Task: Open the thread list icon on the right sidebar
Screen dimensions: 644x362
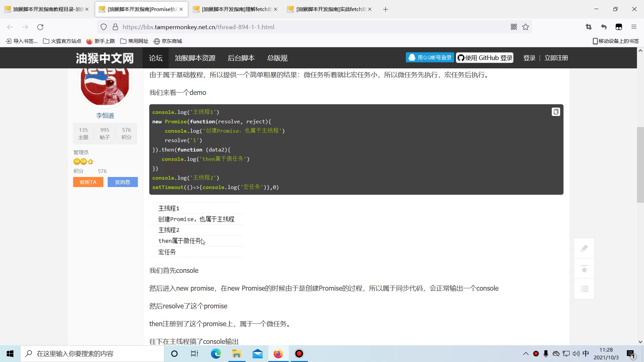Action: click(x=584, y=289)
